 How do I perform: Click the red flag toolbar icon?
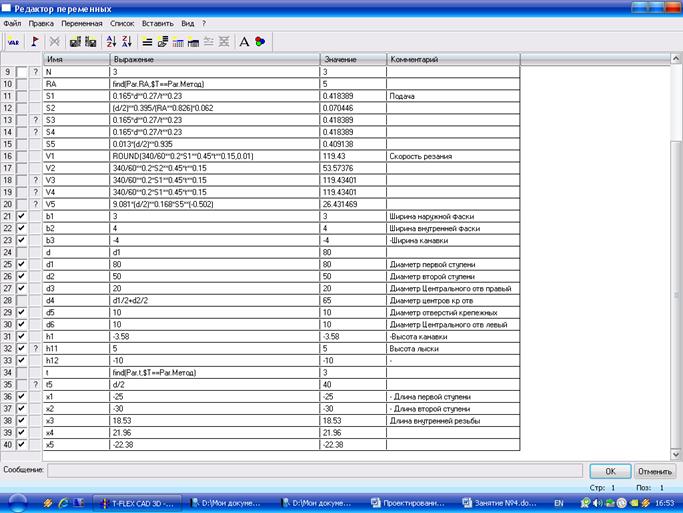(35, 42)
